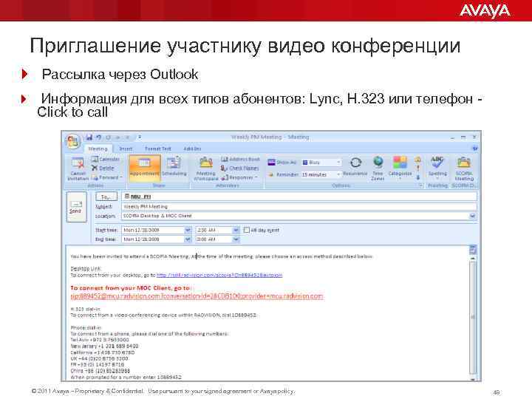The width and height of the screenshot is (532, 399).
Task: Click the 'New Jersey +1 201' number line
Action: 104,346
